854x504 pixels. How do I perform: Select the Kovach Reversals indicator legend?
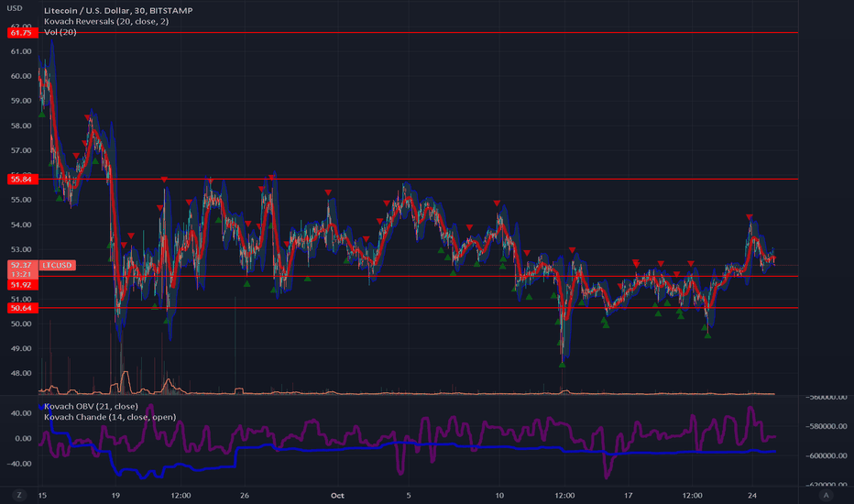pos(106,21)
